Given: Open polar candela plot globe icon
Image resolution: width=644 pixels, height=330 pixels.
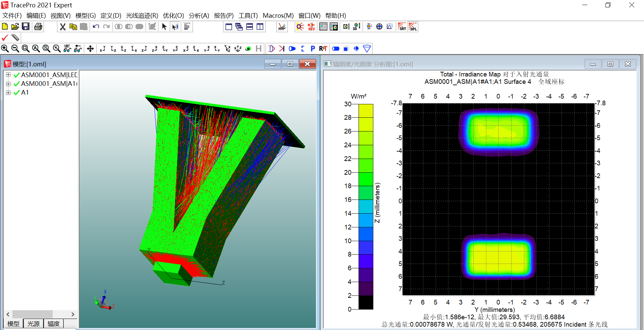Looking at the screenshot, I should click(379, 27).
